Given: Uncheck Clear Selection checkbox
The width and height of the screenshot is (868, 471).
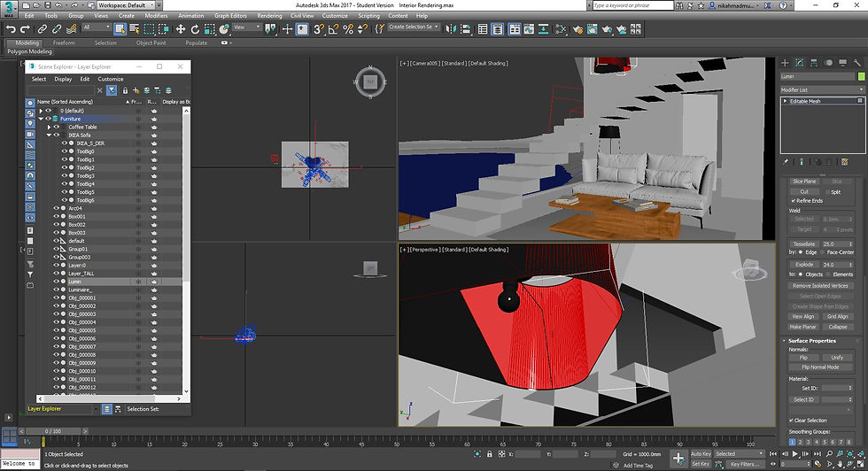Looking at the screenshot, I should (x=791, y=420).
